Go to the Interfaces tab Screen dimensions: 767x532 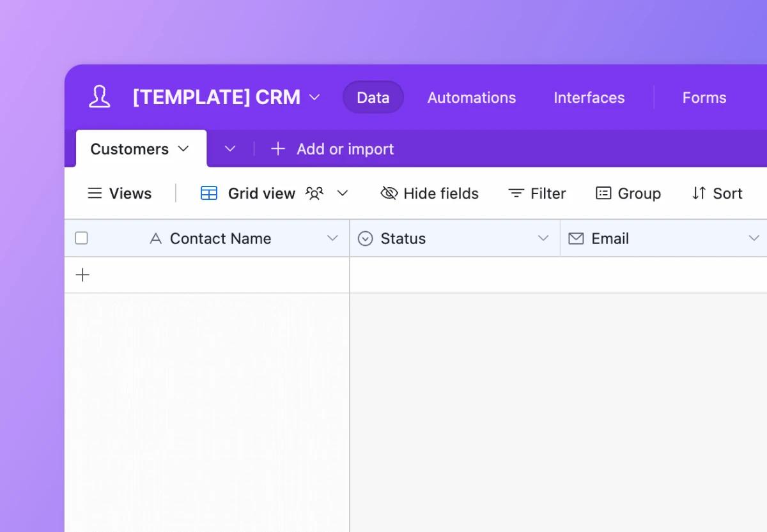[589, 97]
